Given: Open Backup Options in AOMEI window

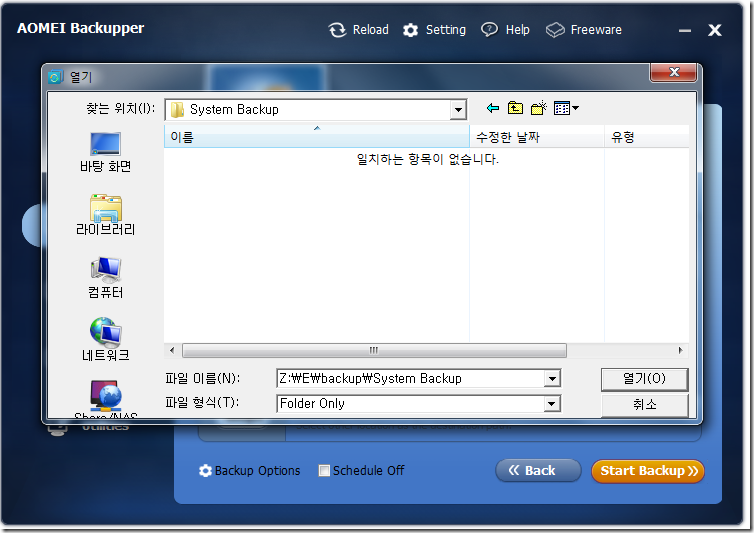Looking at the screenshot, I should (250, 470).
